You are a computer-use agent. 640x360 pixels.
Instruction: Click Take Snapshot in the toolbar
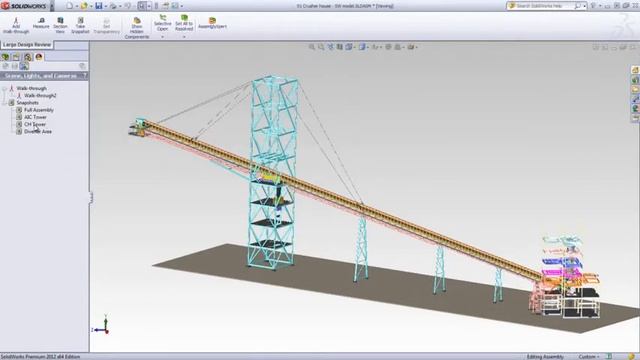click(80, 25)
